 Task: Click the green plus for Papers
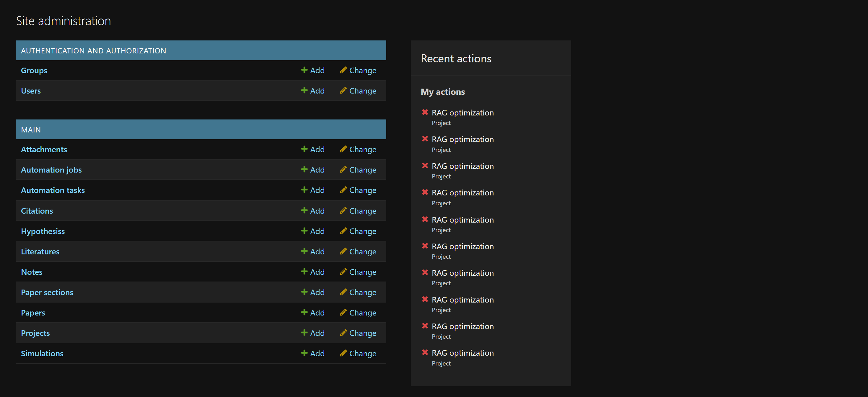tap(304, 312)
